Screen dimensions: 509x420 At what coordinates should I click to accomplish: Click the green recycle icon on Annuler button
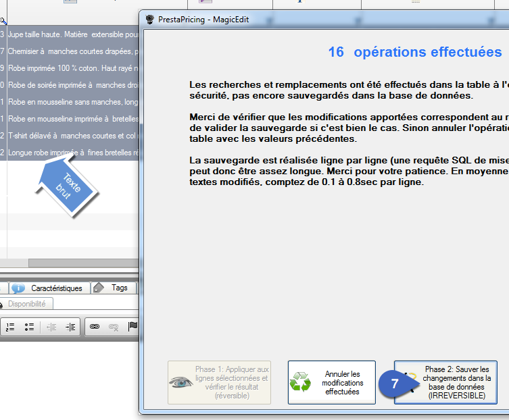pos(300,382)
